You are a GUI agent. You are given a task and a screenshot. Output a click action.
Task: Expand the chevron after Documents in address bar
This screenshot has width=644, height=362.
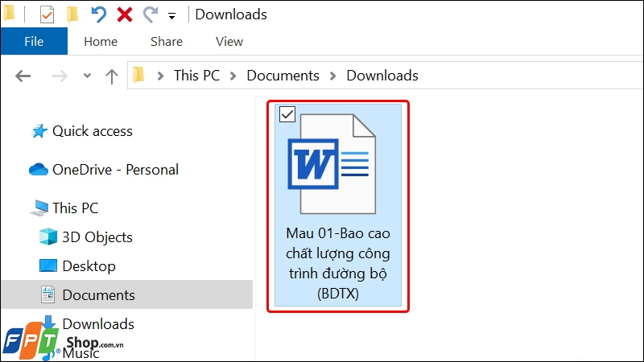tap(332, 76)
